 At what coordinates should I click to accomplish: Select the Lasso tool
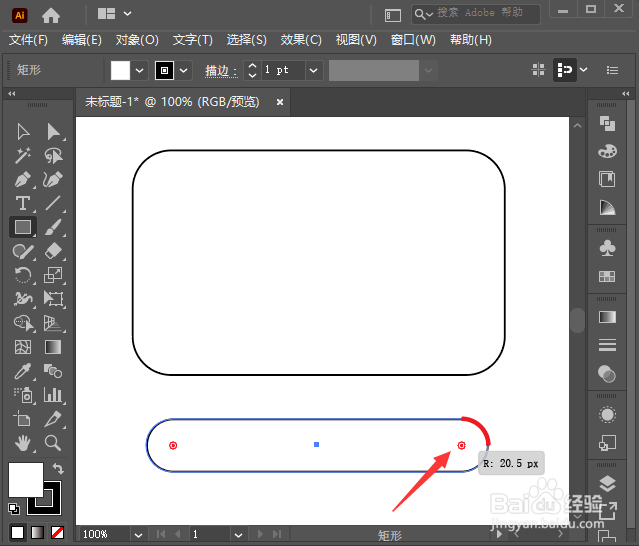pyautogui.click(x=53, y=156)
